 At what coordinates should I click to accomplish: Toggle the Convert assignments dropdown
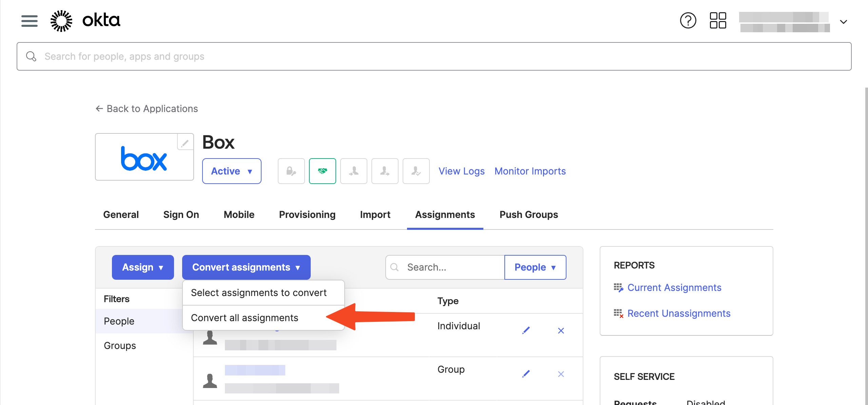tap(246, 267)
